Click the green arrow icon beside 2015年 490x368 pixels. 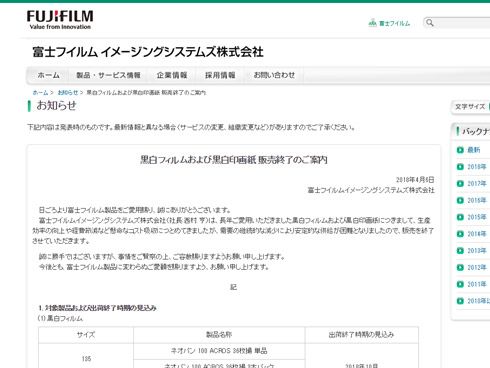(460, 217)
